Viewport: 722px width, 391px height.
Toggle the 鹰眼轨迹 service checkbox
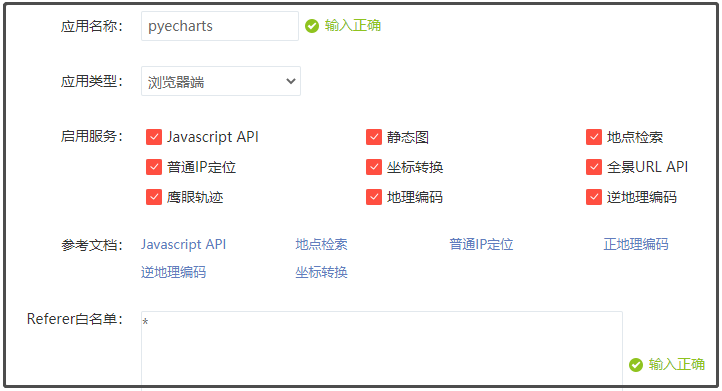(x=154, y=197)
